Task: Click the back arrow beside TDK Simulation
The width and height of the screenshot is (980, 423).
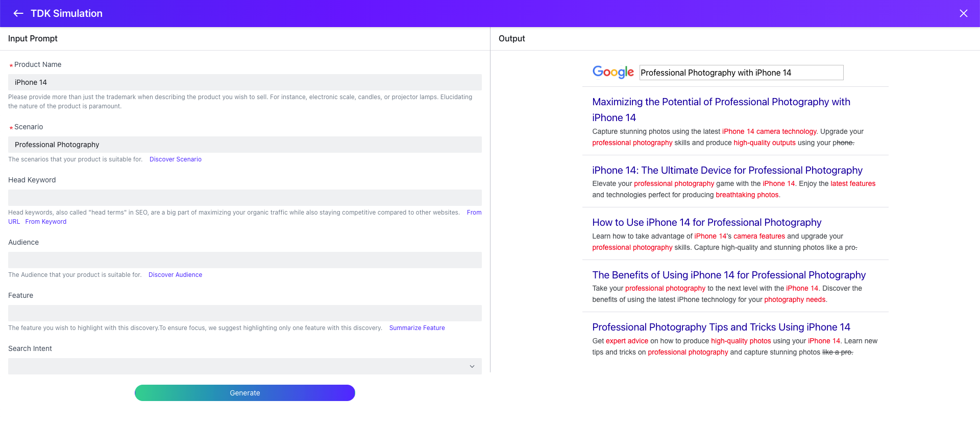Action: 18,13
